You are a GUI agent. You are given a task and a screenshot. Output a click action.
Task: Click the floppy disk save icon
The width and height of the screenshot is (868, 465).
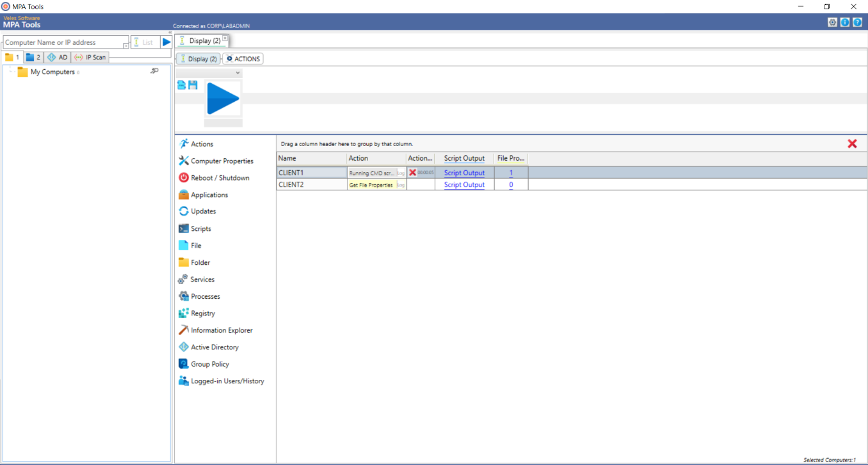(193, 85)
